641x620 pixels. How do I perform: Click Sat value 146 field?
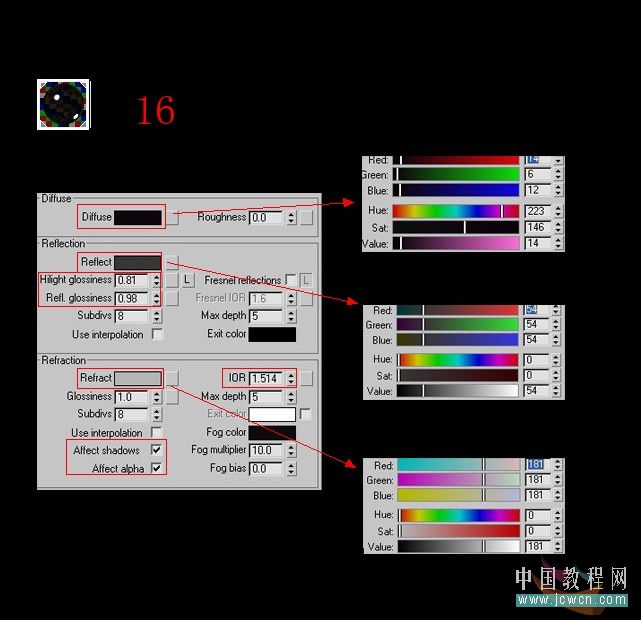(538, 227)
